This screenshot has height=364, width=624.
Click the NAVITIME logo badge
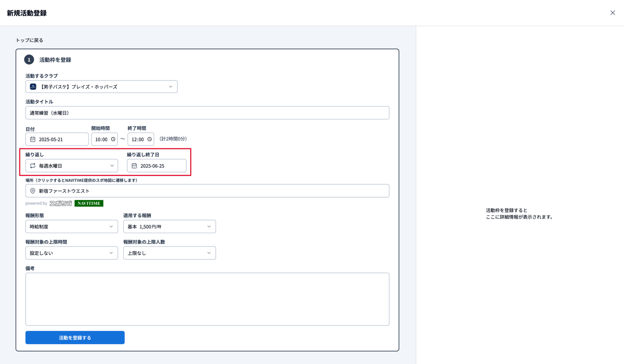[x=89, y=203]
